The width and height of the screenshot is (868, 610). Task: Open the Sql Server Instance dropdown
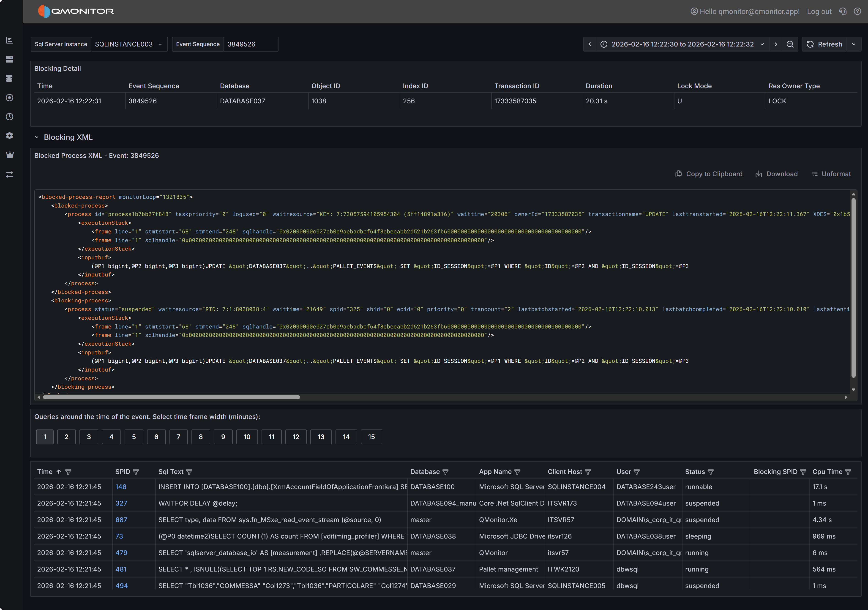[128, 44]
